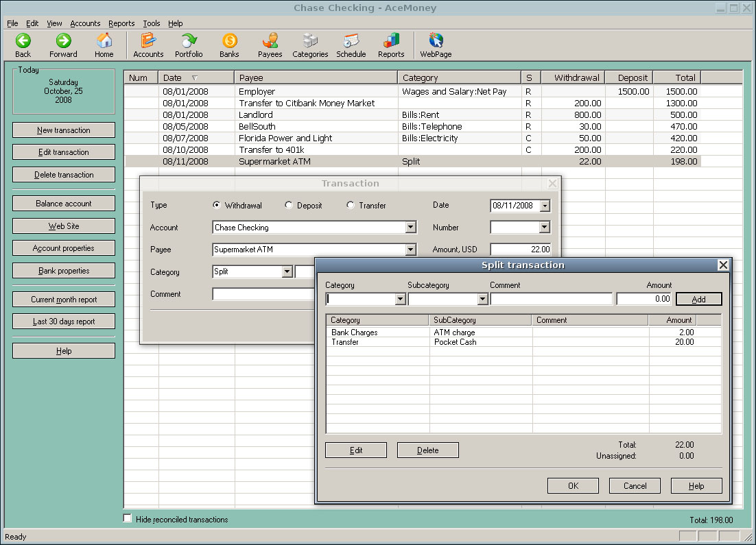756x545 pixels.
Task: Confirm split with OK button
Action: pyautogui.click(x=574, y=486)
